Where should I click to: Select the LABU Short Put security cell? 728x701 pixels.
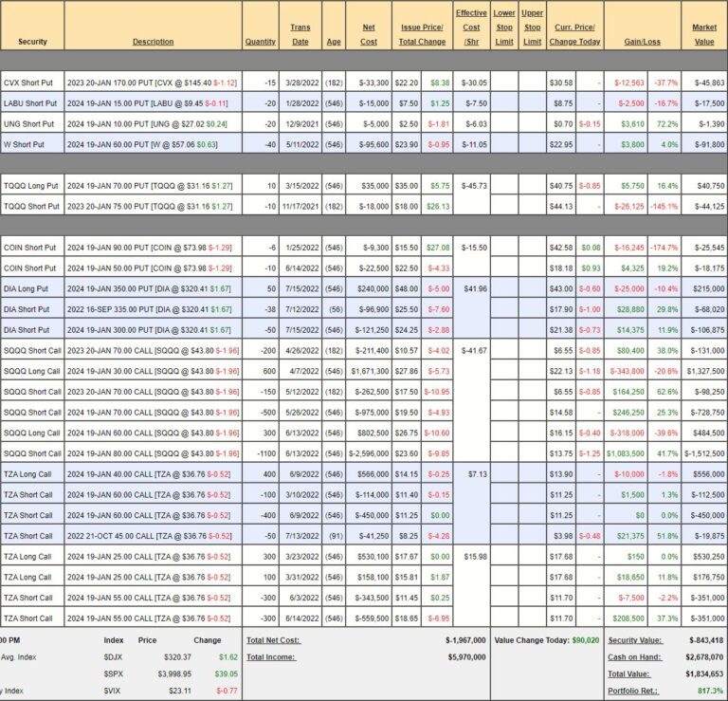[x=30, y=103]
